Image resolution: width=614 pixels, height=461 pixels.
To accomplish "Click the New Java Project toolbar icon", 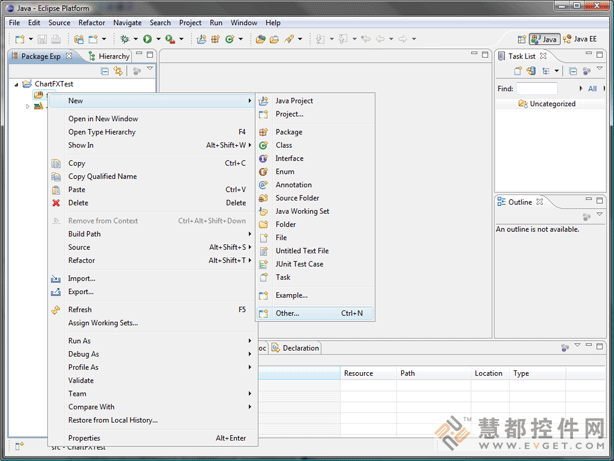I will coord(201,39).
